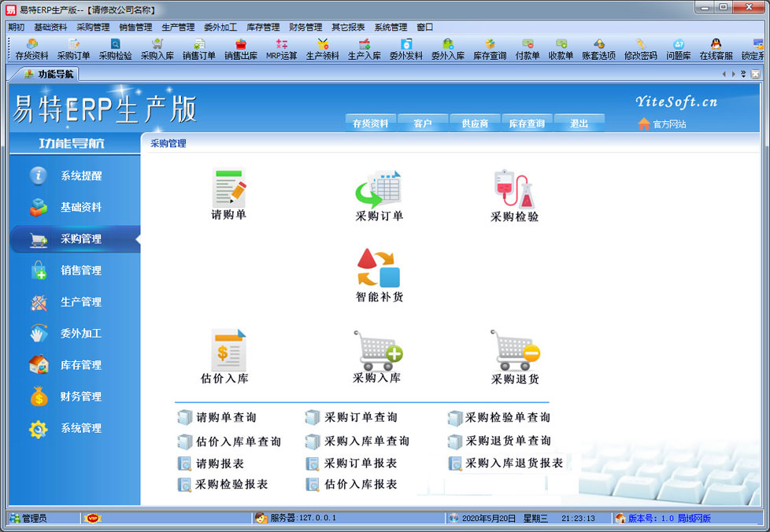
Task: Open 采购订单查询 query link
Action: (360, 418)
